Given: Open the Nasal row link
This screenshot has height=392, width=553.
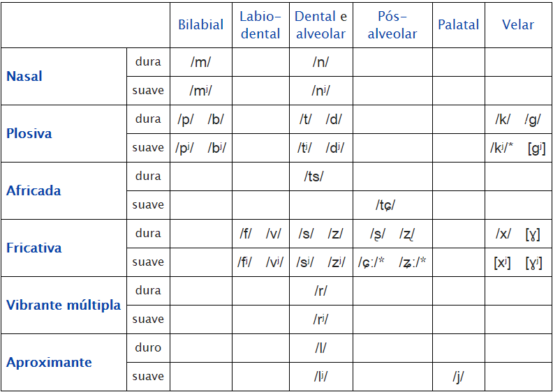Looking at the screenshot, I should 24,77.
